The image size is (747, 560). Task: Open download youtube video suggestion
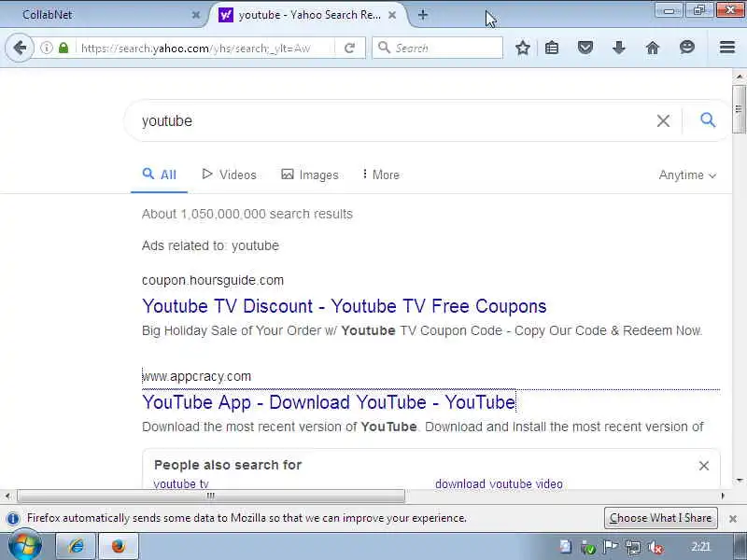pos(499,483)
